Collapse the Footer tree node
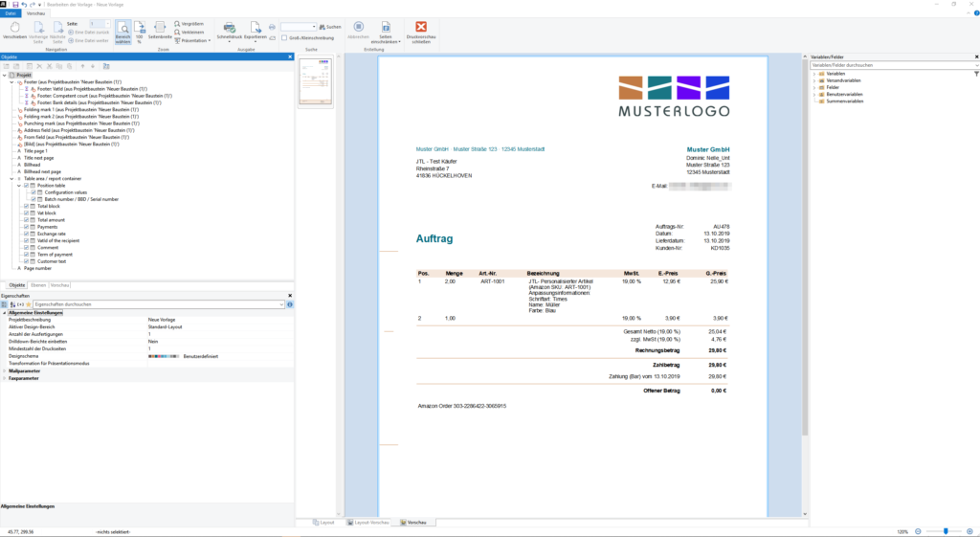Viewport: 980px width, 537px height. [x=11, y=82]
